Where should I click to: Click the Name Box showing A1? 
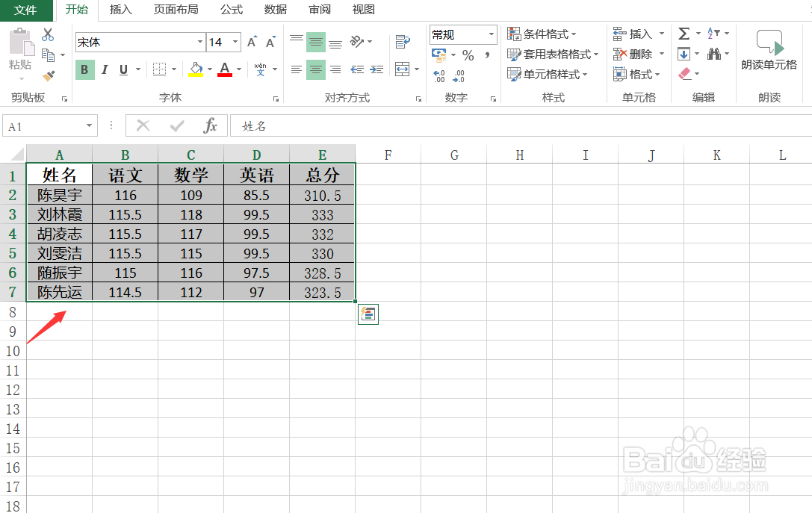point(50,125)
